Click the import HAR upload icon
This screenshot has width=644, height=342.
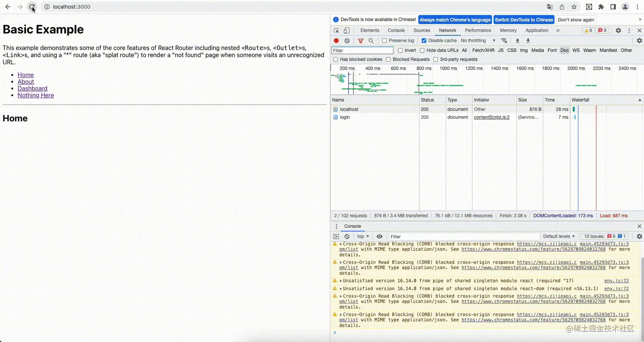point(517,40)
